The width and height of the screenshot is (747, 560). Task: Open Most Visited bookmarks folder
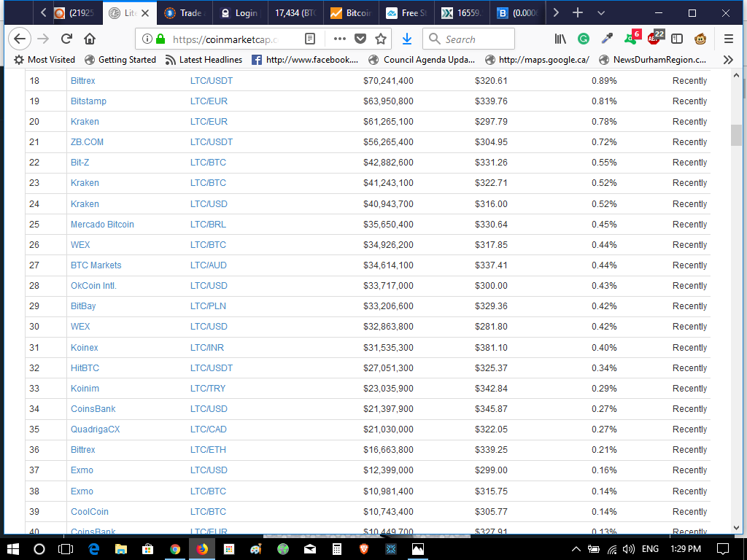[x=44, y=60]
